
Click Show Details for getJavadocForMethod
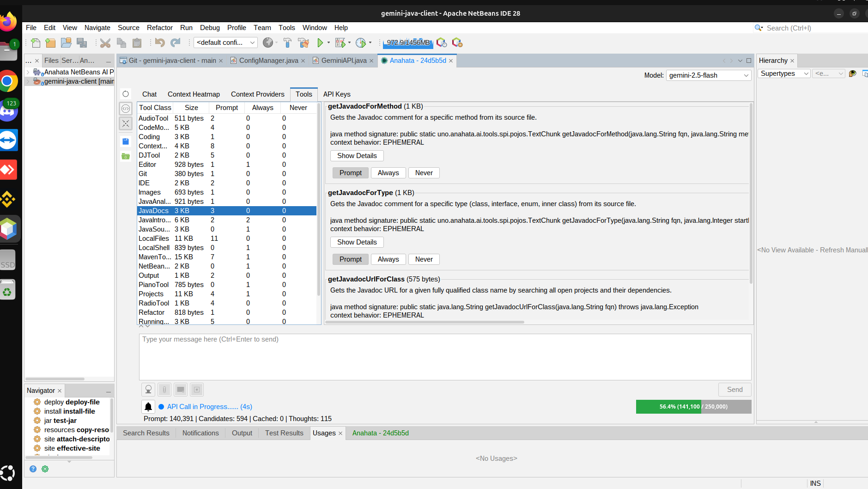357,156
